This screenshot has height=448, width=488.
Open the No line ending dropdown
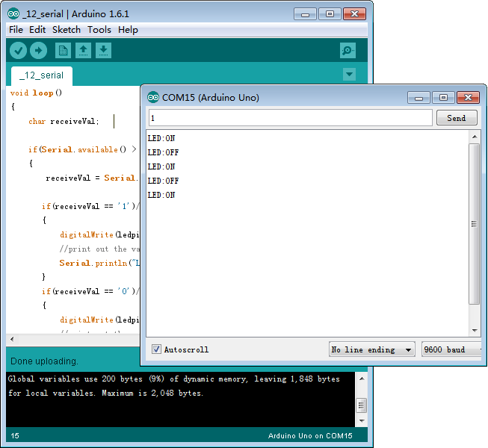(371, 349)
